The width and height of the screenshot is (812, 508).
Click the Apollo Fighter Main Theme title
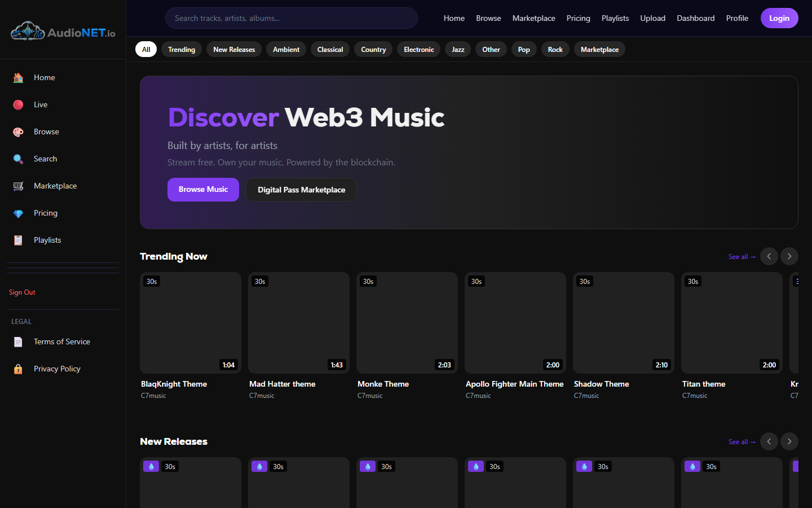514,384
